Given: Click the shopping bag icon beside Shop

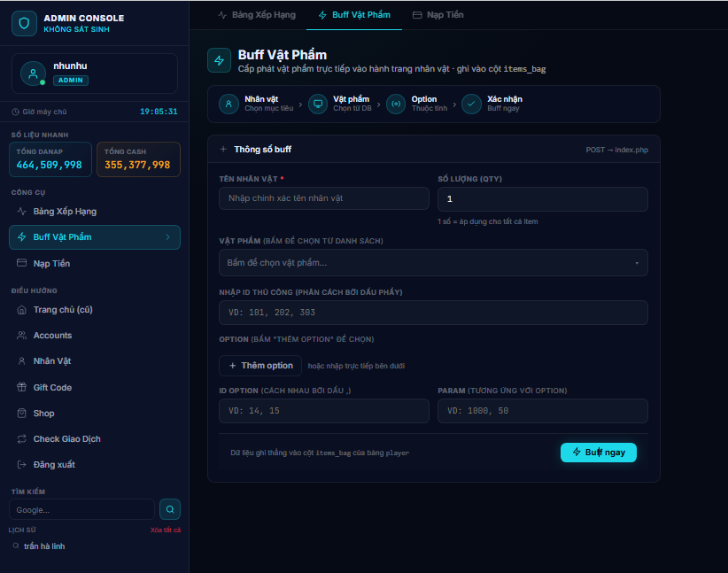Looking at the screenshot, I should coord(22,413).
